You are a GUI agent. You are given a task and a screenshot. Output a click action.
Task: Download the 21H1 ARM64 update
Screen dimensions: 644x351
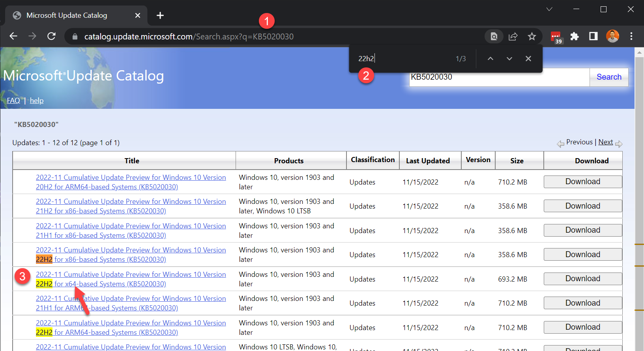tap(583, 303)
